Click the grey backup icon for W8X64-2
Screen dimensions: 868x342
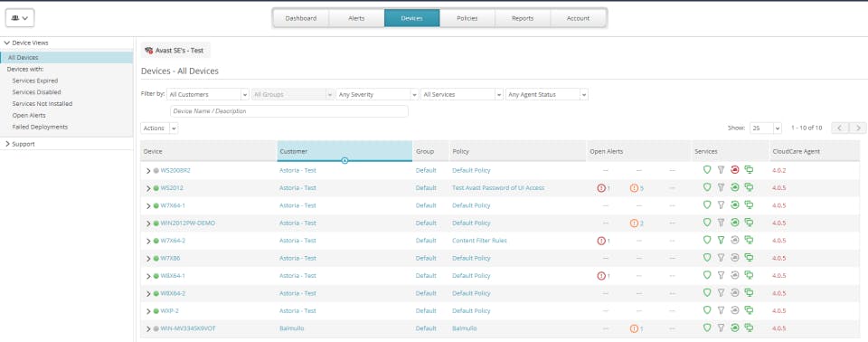coord(734,292)
